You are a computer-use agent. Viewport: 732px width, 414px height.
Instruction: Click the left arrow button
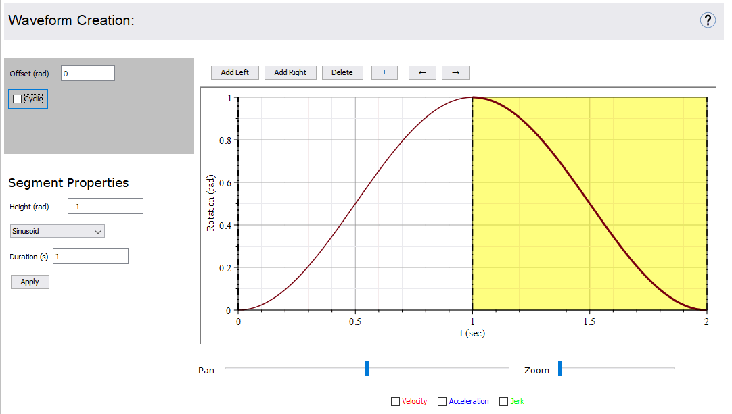click(423, 72)
